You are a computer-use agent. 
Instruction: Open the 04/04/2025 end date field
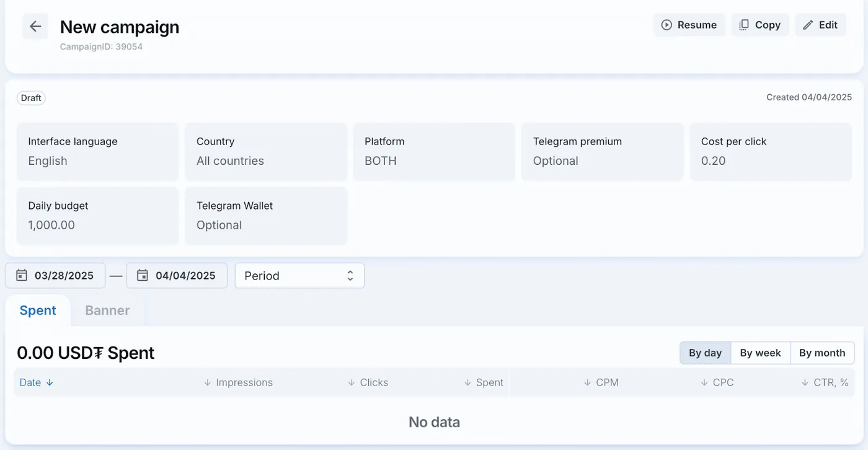click(177, 275)
